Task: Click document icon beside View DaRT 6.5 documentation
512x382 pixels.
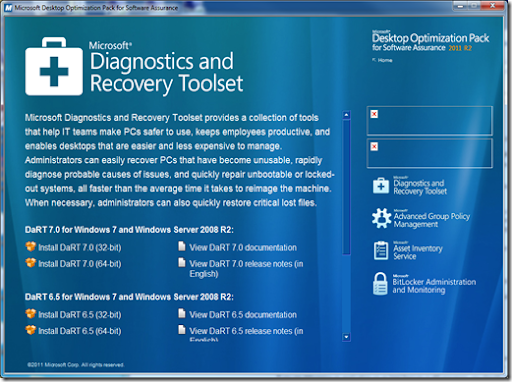Action: (182, 313)
